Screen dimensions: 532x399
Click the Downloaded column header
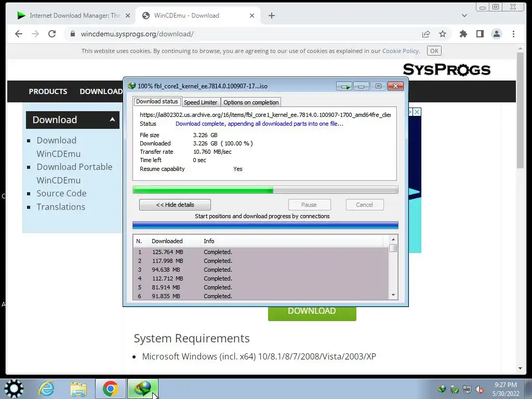click(x=175, y=241)
